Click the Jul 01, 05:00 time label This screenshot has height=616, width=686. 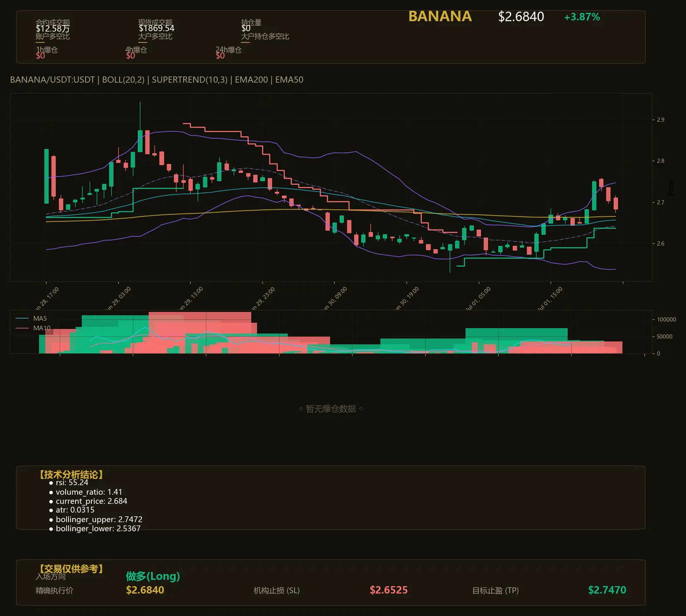pyautogui.click(x=479, y=299)
